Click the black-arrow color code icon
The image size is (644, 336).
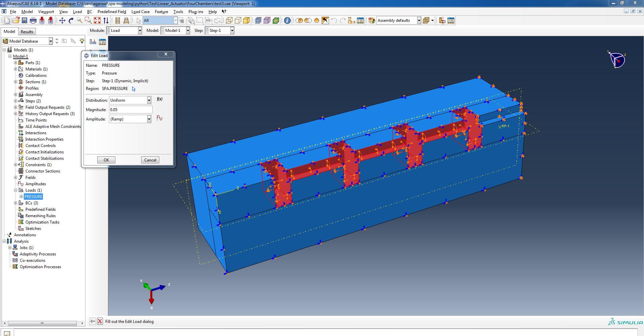pos(325,20)
